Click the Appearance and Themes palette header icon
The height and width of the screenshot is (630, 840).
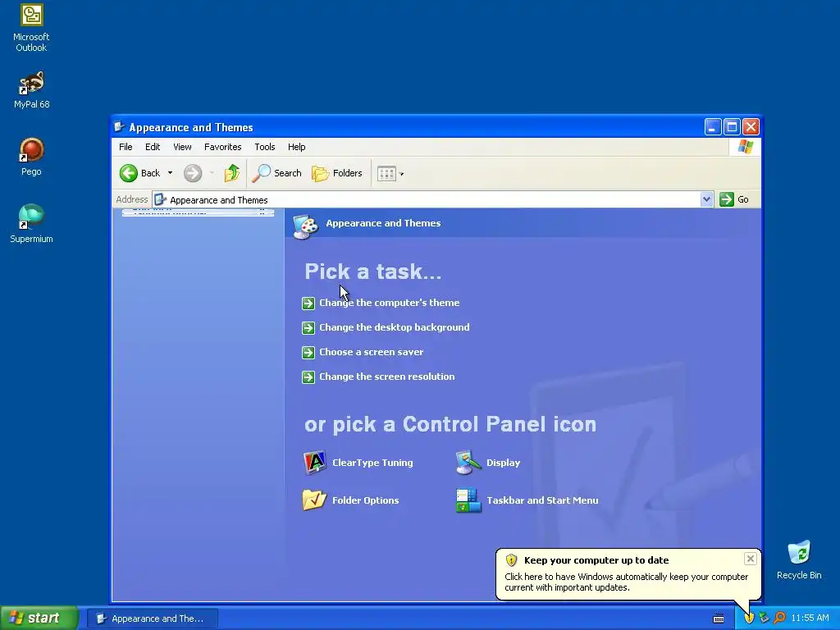pyautogui.click(x=306, y=226)
